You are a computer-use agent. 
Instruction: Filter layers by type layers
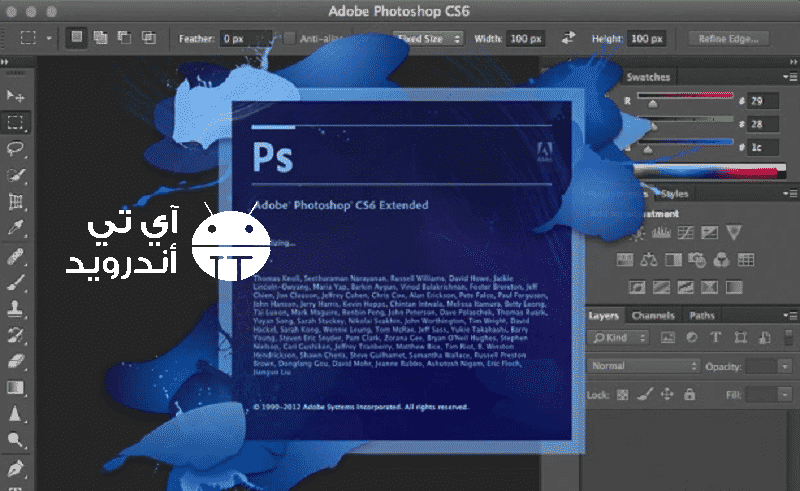point(716,337)
